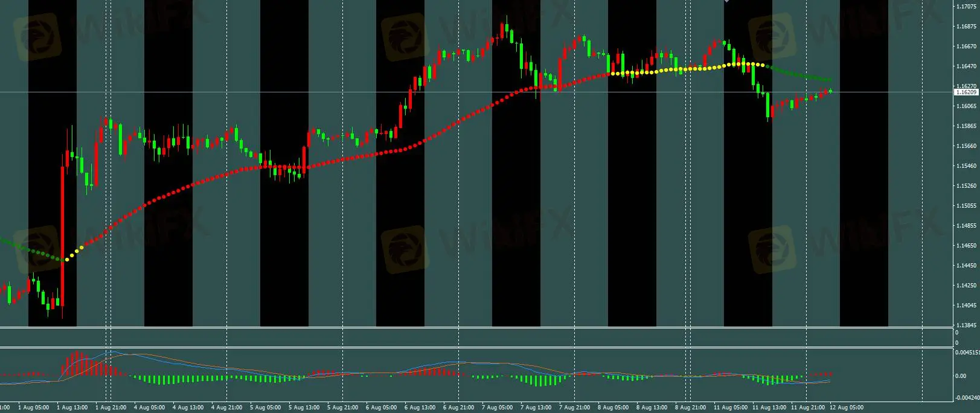The height and width of the screenshot is (413, 980).
Task: Click the 1.17075 price axis label
Action: coord(967,7)
